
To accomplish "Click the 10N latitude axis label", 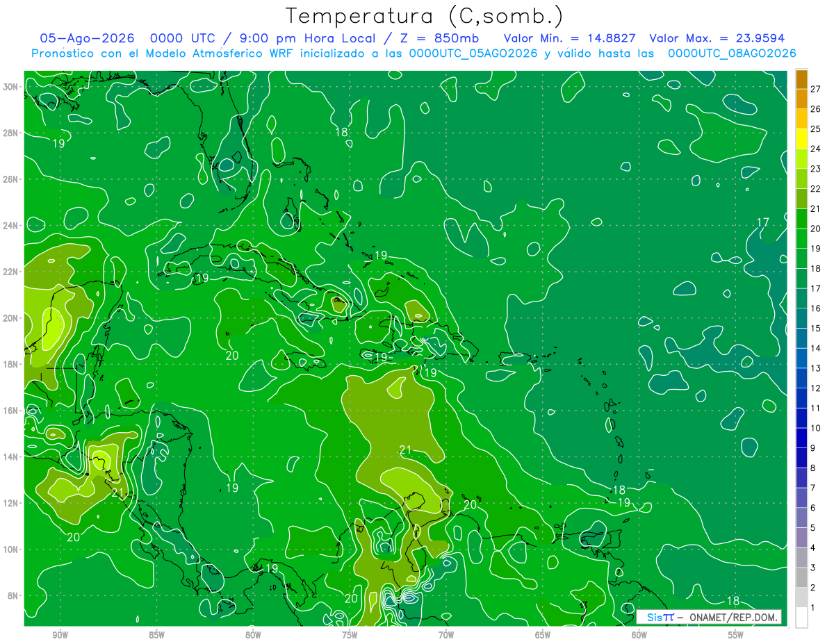I will pos(12,549).
